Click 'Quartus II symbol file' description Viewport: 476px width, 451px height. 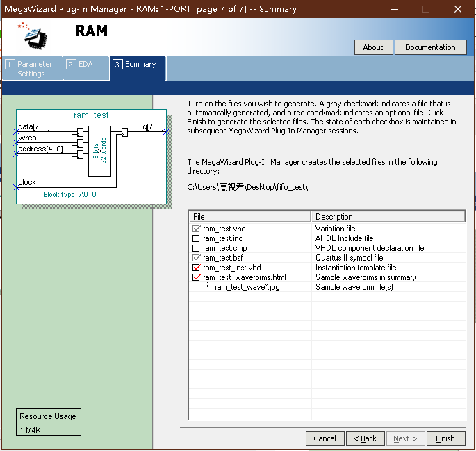(x=349, y=258)
